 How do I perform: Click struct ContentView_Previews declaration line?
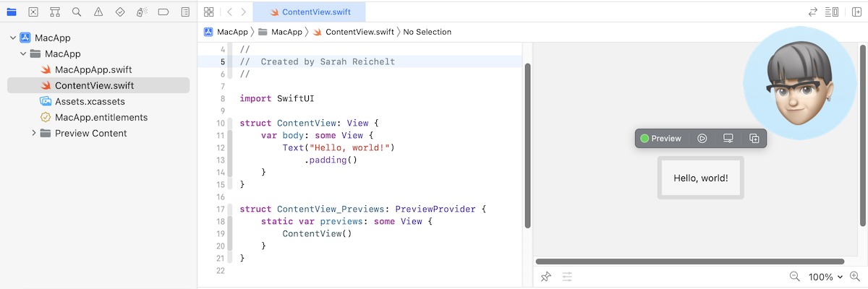363,209
